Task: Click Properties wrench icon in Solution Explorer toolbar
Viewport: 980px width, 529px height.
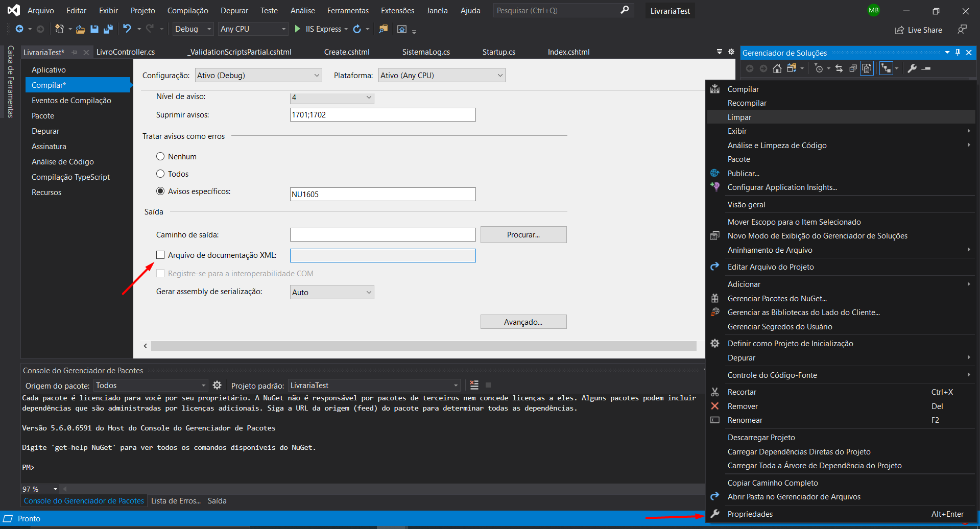Action: [x=912, y=68]
